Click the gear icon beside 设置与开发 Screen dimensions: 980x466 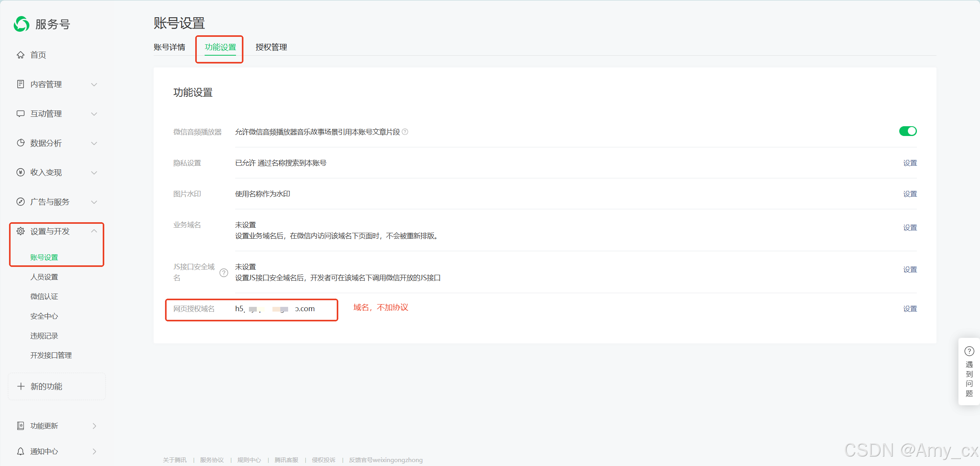(x=21, y=231)
